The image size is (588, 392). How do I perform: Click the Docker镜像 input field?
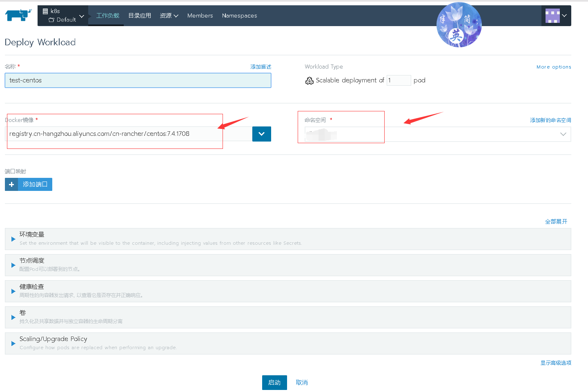[x=129, y=134]
